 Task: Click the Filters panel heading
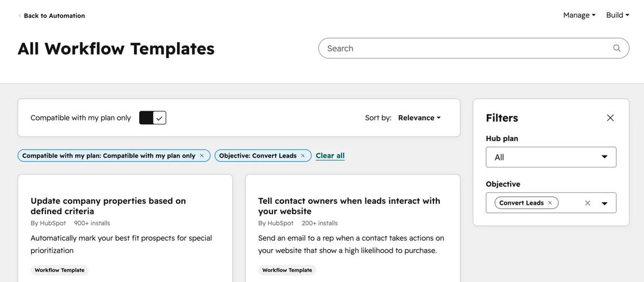click(x=502, y=118)
